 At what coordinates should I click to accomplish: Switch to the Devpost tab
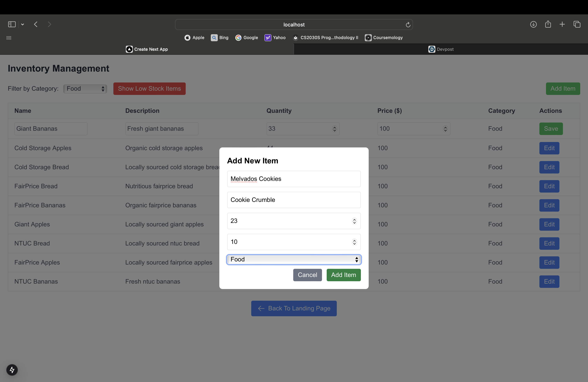[x=441, y=49]
